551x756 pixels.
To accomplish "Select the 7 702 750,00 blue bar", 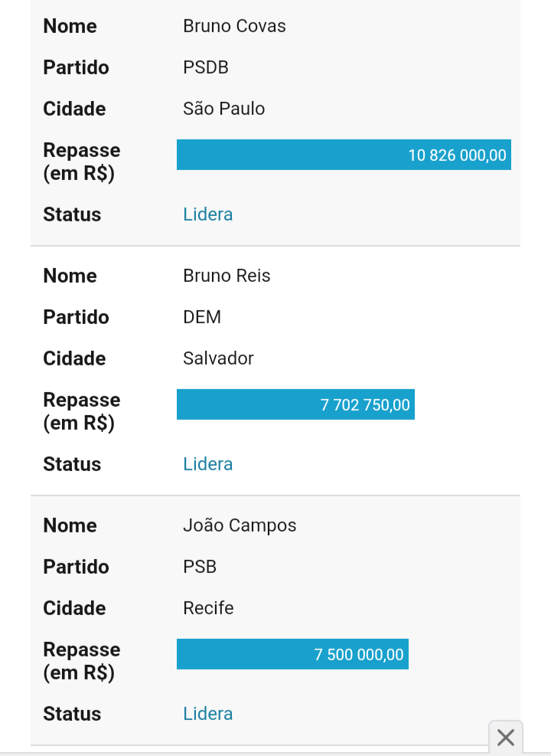I will (295, 404).
